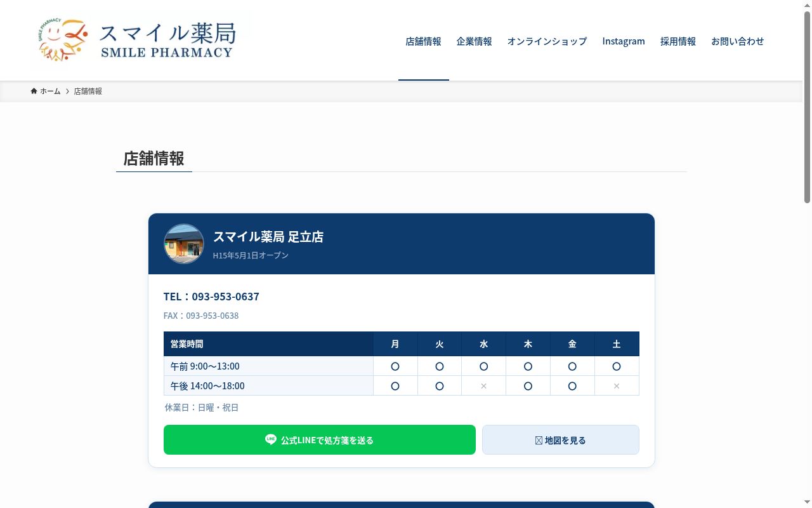This screenshot has height=508, width=812.
Task: Click the スマイル薬局 足立店 store title
Action: [x=268, y=237]
